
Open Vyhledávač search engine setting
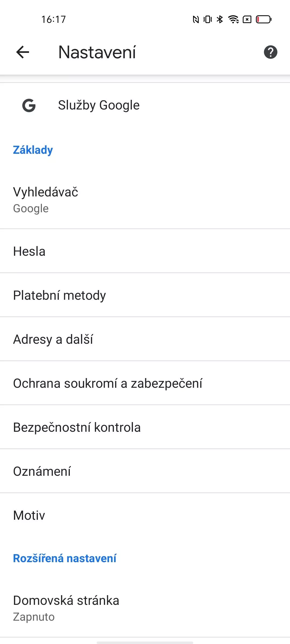click(x=145, y=200)
